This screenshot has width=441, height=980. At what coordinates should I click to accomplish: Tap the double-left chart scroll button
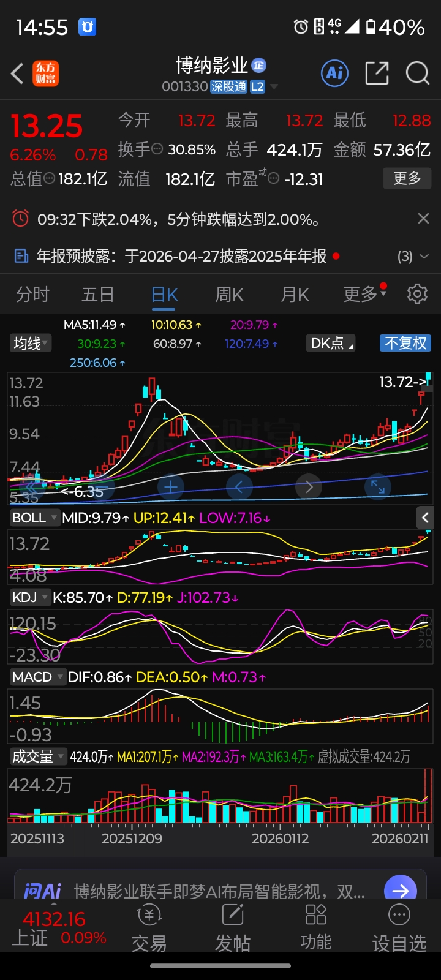(32, 487)
